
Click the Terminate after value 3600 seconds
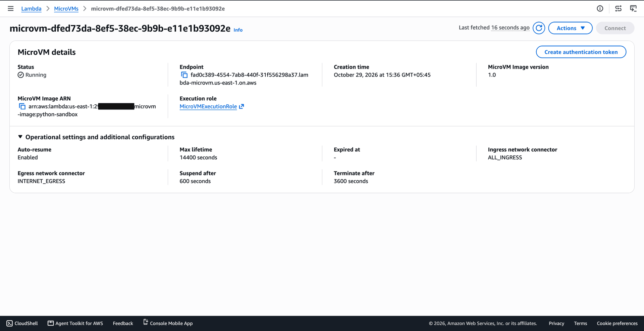[351, 181]
